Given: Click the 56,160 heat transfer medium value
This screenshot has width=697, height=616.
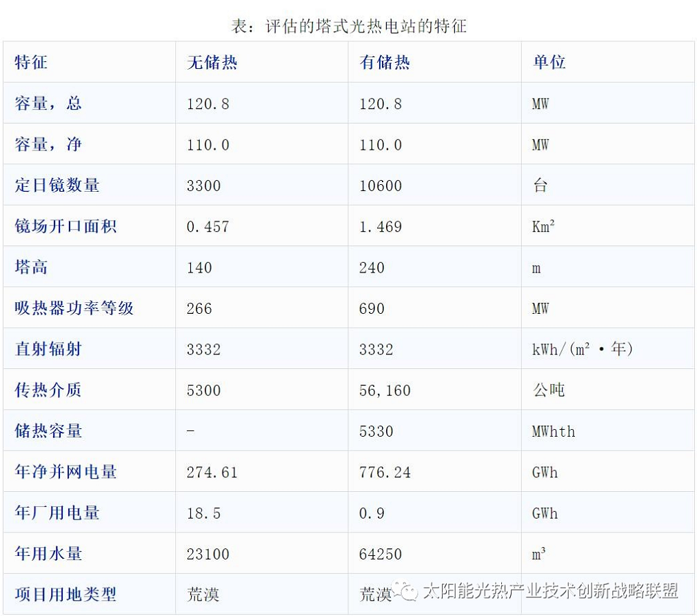Looking at the screenshot, I should pos(385,390).
